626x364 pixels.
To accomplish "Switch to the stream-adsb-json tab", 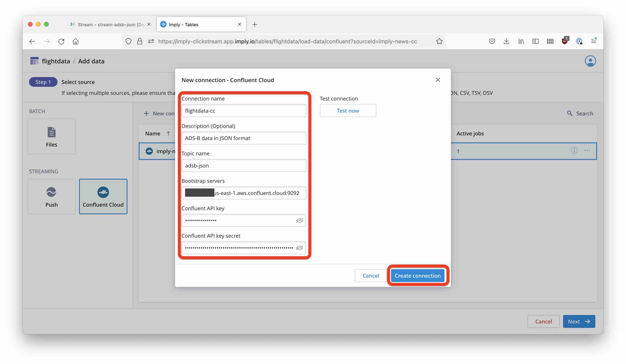I will tap(107, 24).
